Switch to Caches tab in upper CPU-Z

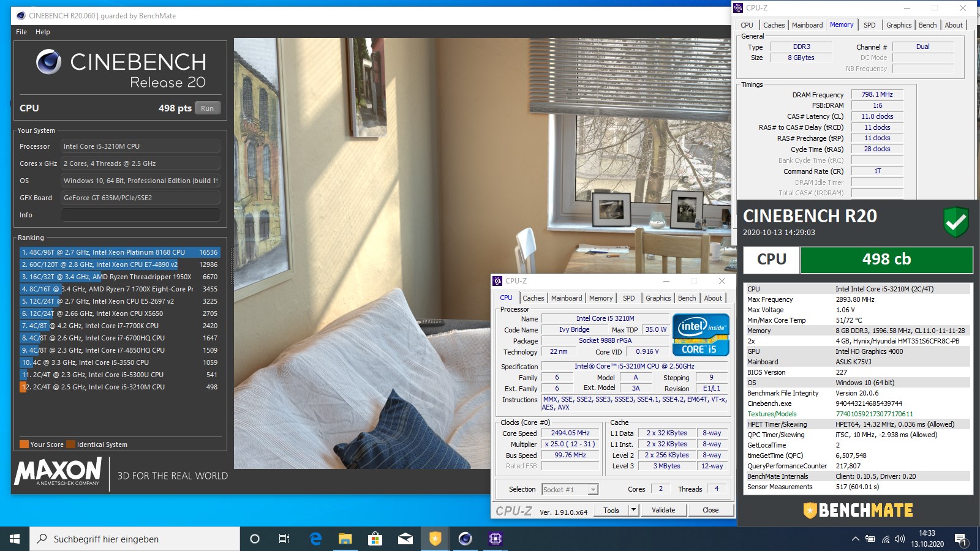(774, 25)
